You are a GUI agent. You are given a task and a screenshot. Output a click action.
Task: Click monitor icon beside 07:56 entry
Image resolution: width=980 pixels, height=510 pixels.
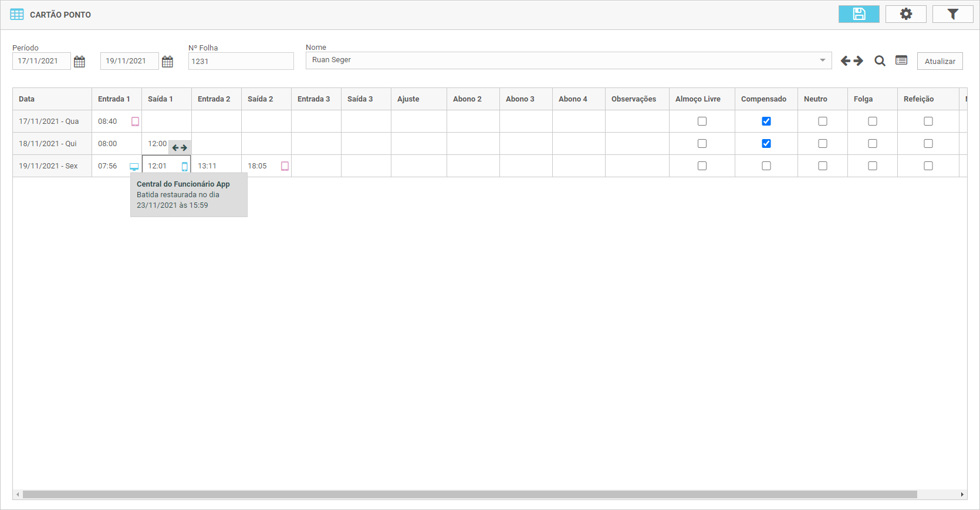[134, 167]
